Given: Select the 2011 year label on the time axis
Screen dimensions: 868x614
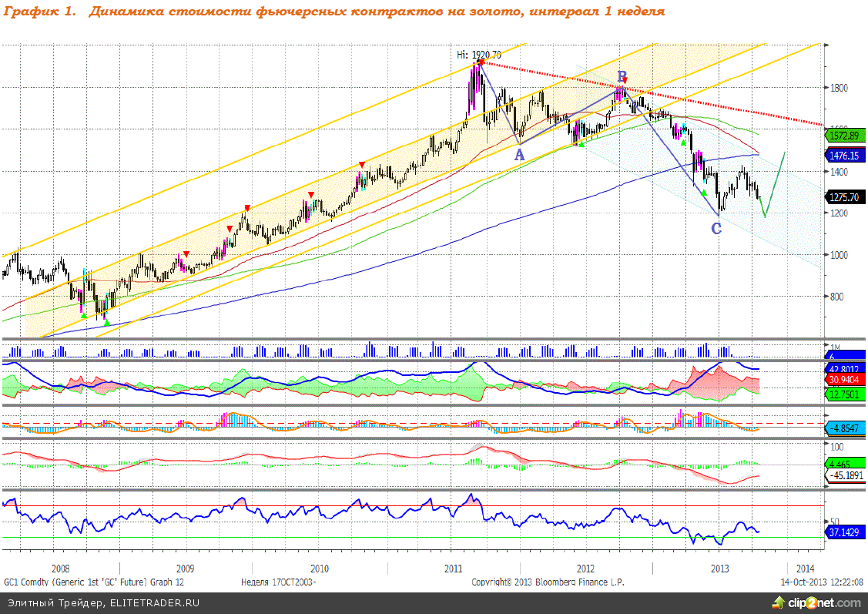Looking at the screenshot, I should click(x=453, y=569).
